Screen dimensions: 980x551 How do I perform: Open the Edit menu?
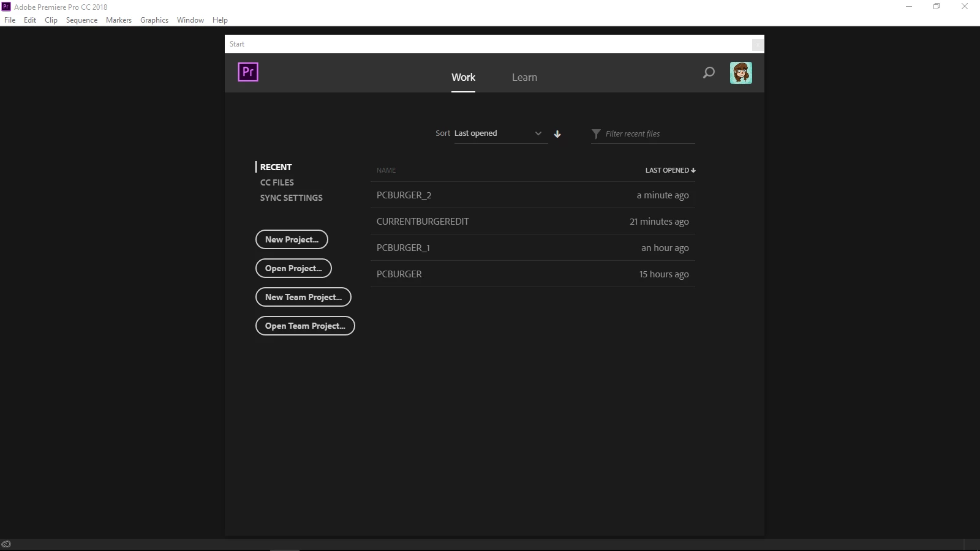point(30,20)
